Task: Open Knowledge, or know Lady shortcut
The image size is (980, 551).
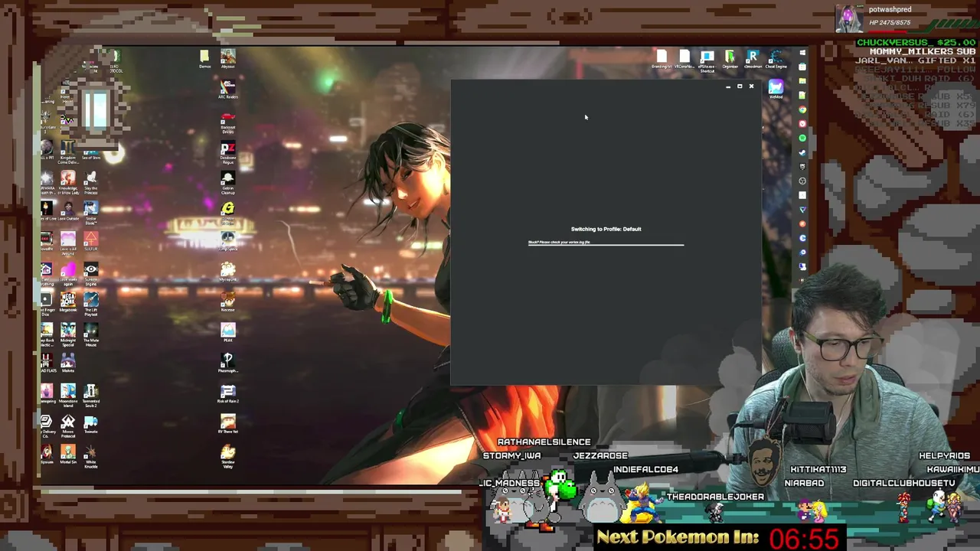Action: [68, 182]
